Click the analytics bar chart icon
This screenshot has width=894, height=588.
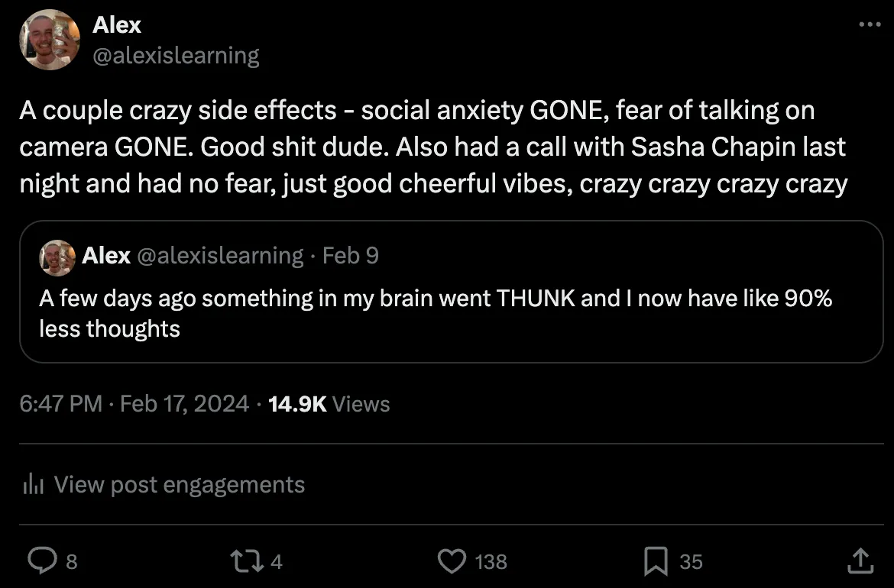[x=32, y=484]
